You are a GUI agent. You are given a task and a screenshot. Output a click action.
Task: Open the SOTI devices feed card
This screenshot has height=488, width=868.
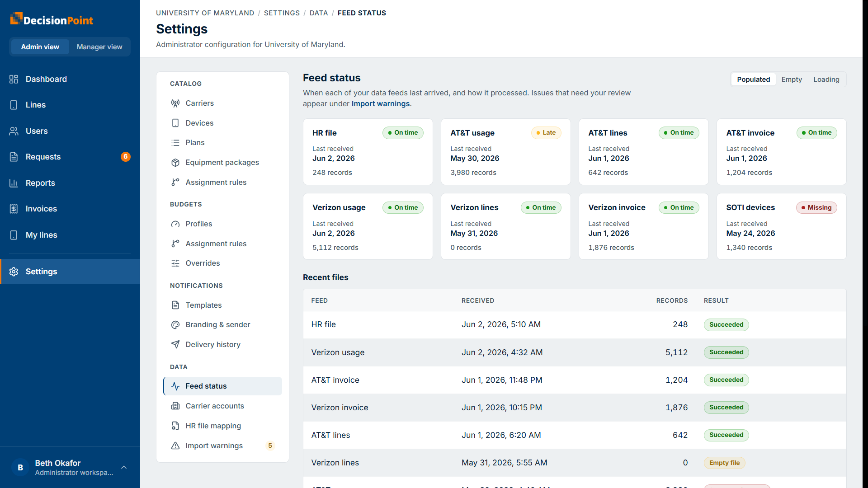click(x=781, y=227)
